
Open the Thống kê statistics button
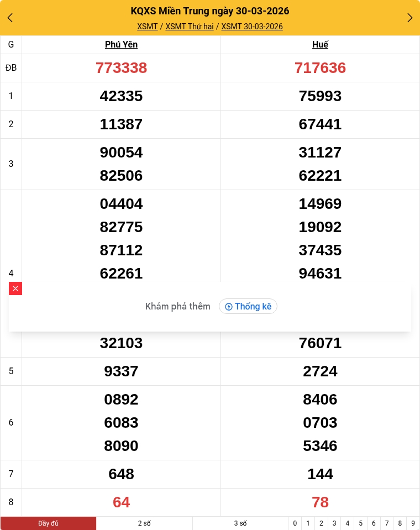point(248,306)
